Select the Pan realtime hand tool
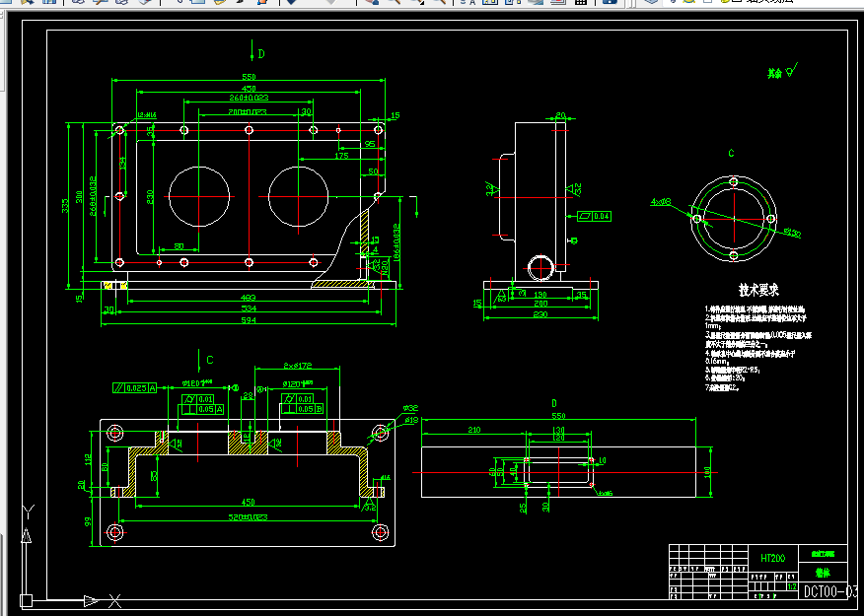This screenshot has height=616, width=864. (x=373, y=2)
